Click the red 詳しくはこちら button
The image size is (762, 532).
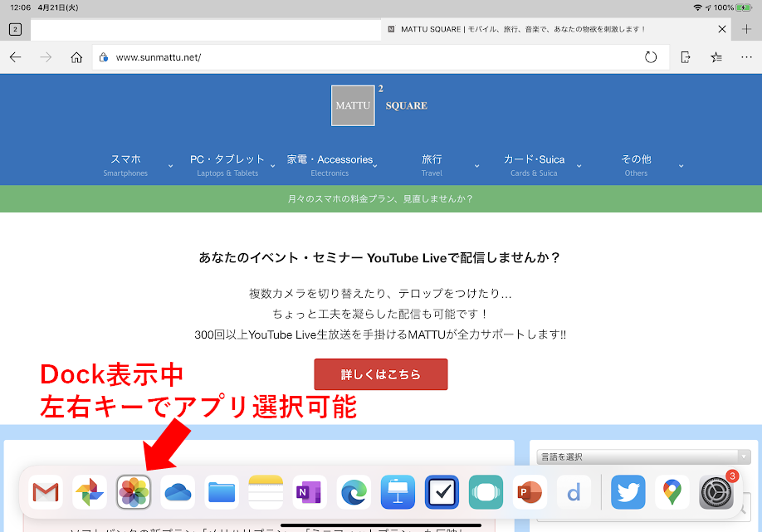pos(380,374)
